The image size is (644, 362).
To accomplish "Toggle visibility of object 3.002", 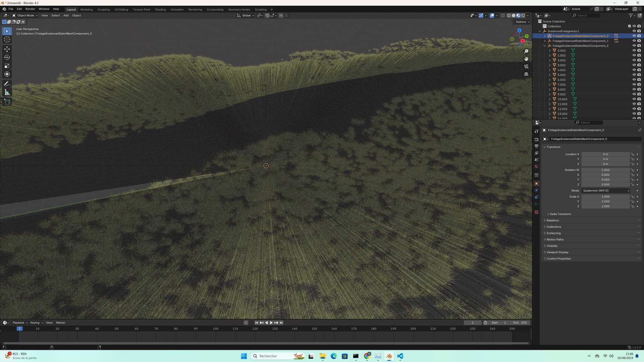I will point(634,65).
